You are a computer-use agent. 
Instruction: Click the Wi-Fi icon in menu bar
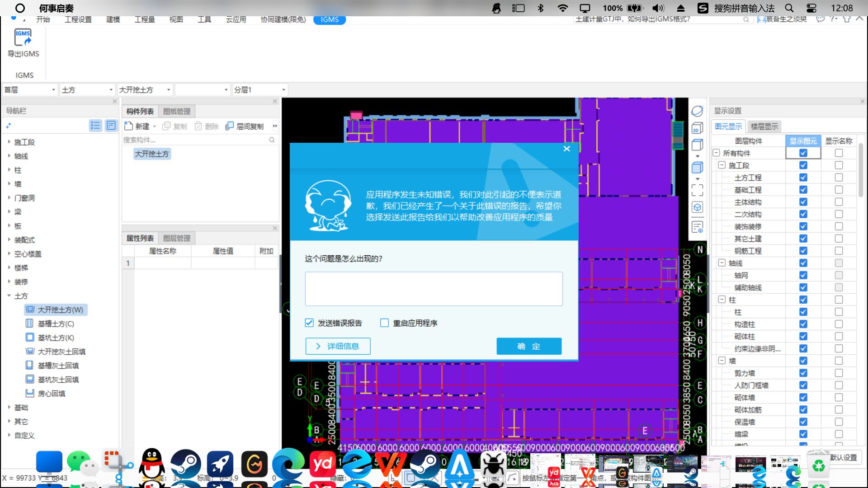(563, 8)
